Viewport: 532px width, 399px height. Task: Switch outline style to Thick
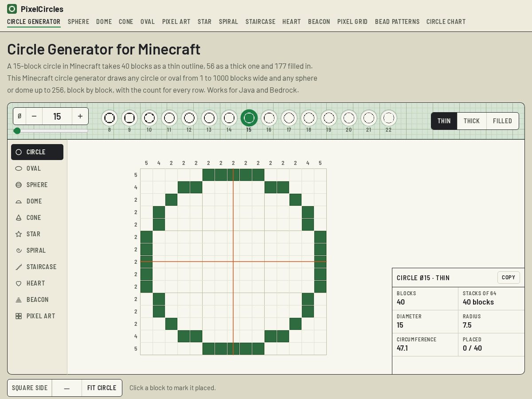tap(472, 121)
